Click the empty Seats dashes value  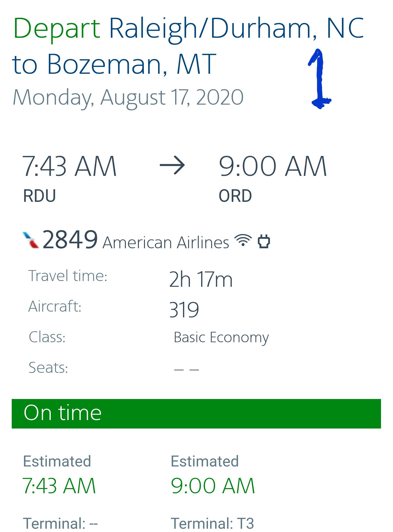[x=186, y=369]
